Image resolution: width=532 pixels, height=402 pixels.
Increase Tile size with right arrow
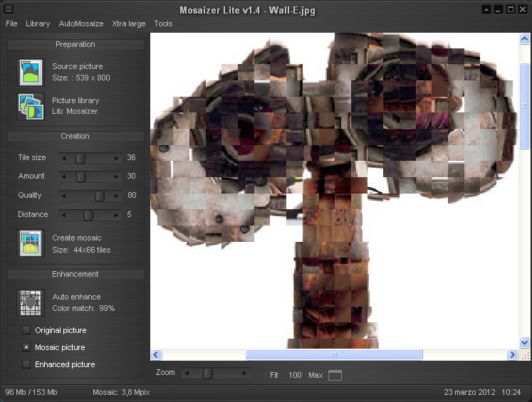pyautogui.click(x=116, y=158)
